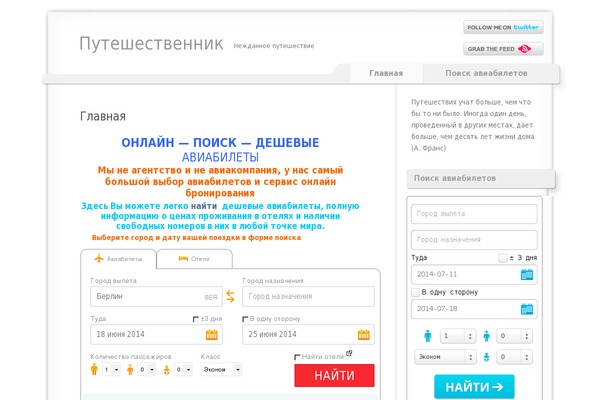Open children count dropdown in main form

(x=147, y=369)
